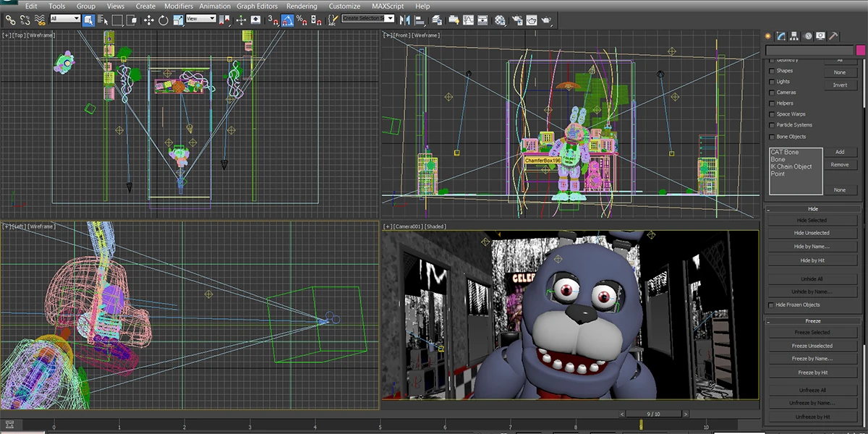Open the Curve Editor

[469, 20]
